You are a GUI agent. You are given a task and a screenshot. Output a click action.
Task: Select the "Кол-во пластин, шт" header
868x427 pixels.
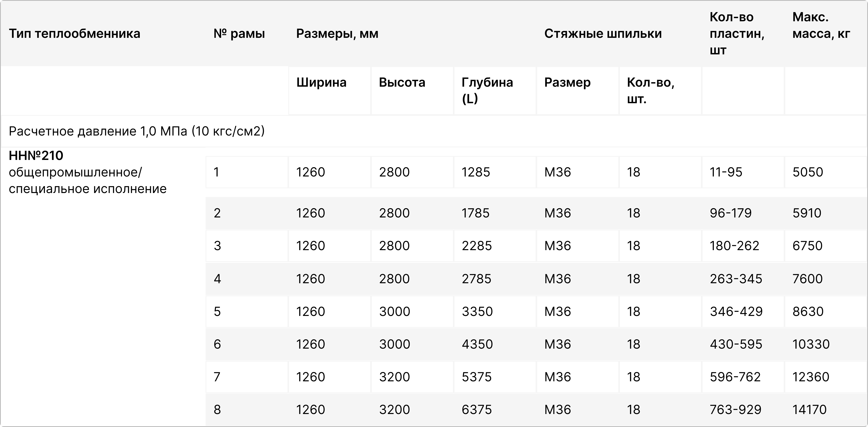(737, 34)
